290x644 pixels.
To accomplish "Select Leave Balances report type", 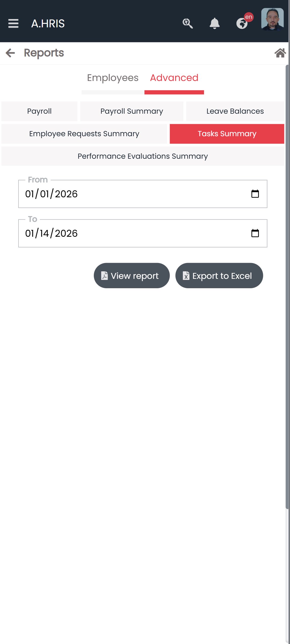I will click(235, 111).
